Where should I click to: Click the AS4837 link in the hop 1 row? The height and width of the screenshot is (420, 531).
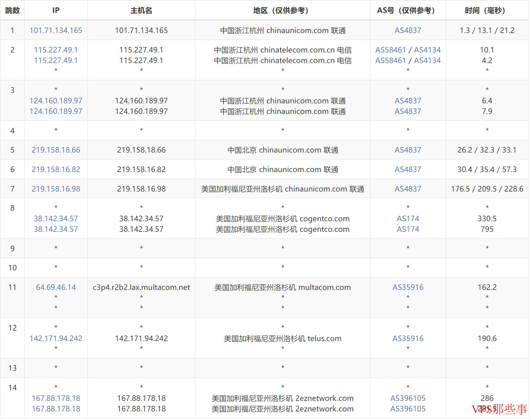(x=408, y=30)
